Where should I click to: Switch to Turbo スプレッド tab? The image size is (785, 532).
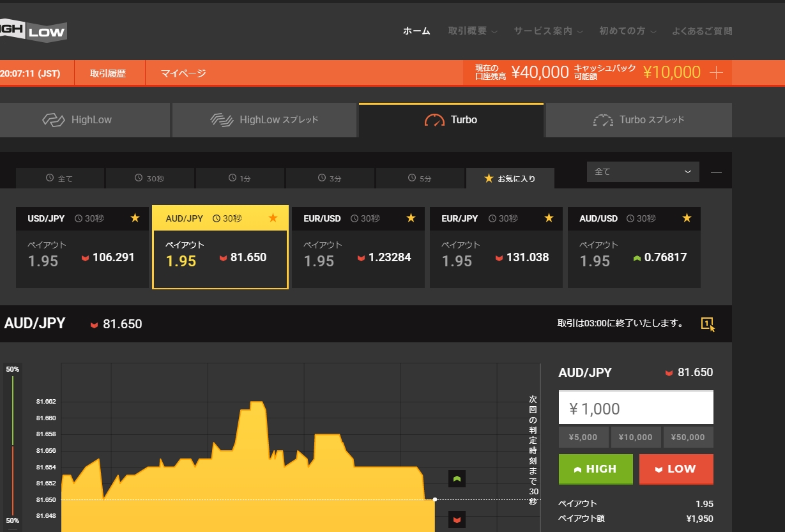click(639, 120)
